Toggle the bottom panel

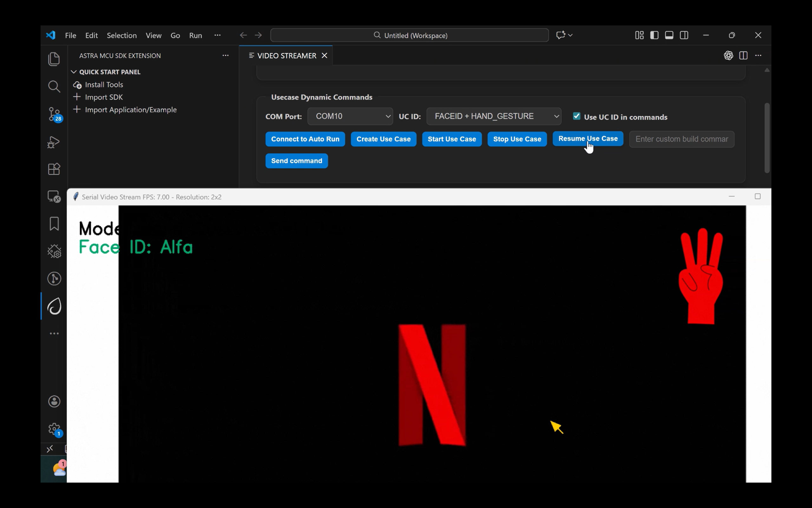pos(669,35)
